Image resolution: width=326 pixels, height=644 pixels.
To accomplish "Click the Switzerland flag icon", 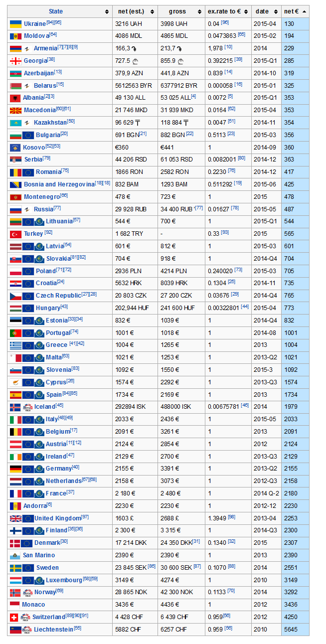I will (15, 617).
